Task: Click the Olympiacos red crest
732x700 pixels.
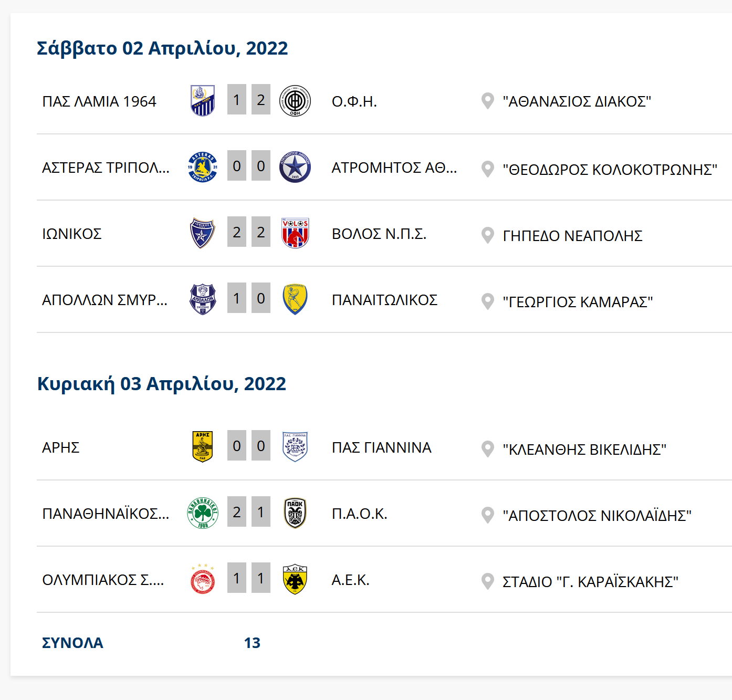Action: tap(203, 579)
